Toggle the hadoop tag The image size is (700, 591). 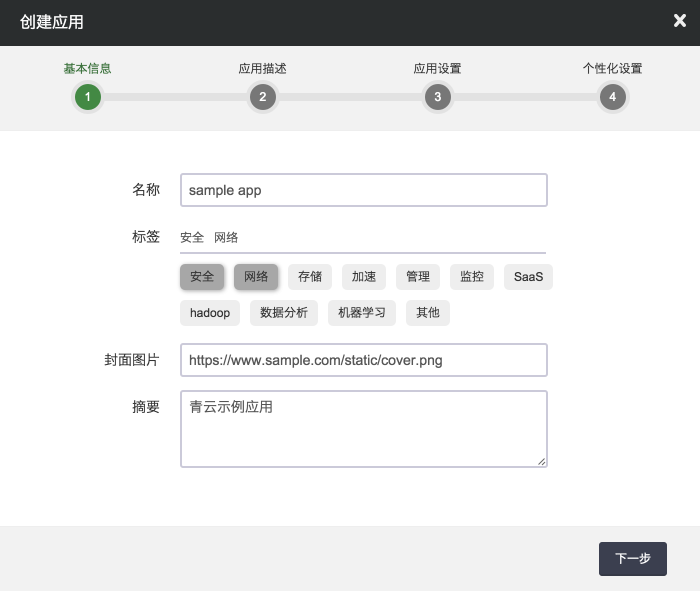[x=210, y=313]
